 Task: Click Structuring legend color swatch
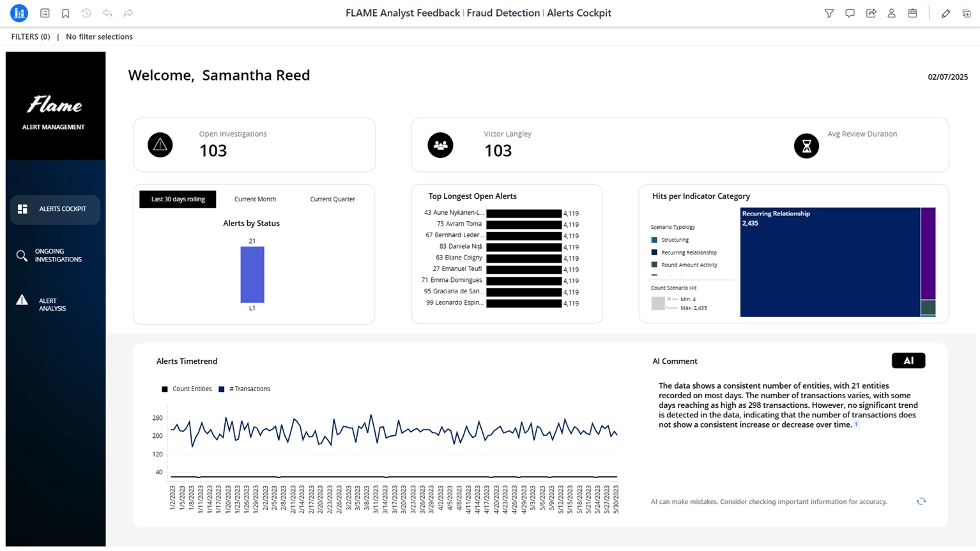pyautogui.click(x=654, y=240)
